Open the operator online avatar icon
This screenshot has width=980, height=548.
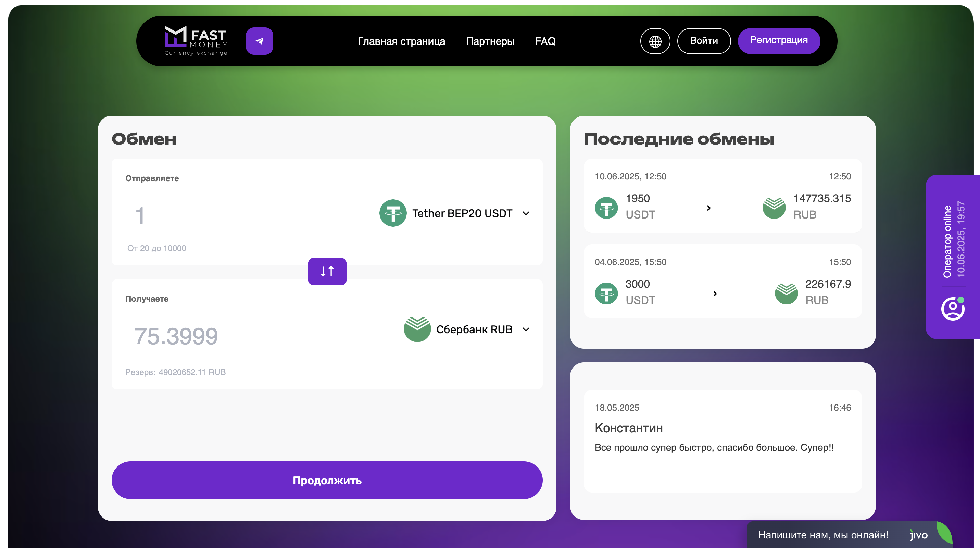[953, 309]
